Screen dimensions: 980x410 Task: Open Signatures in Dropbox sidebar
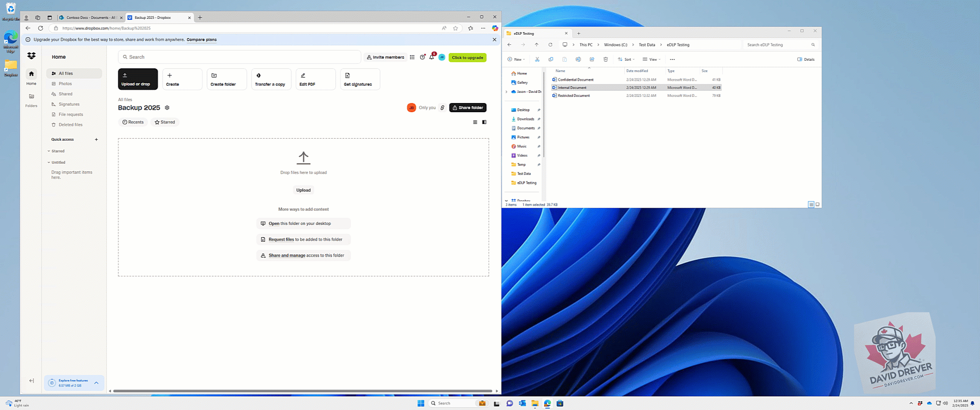74,104
